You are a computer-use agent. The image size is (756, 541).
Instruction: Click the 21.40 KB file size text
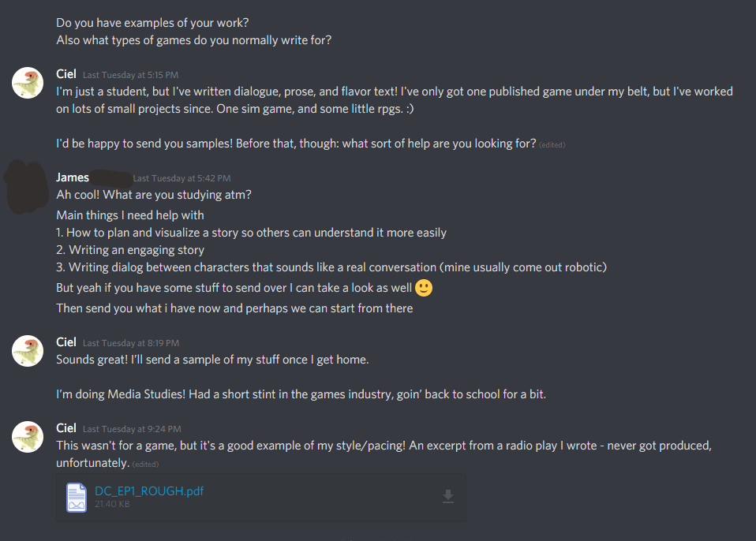tap(111, 504)
